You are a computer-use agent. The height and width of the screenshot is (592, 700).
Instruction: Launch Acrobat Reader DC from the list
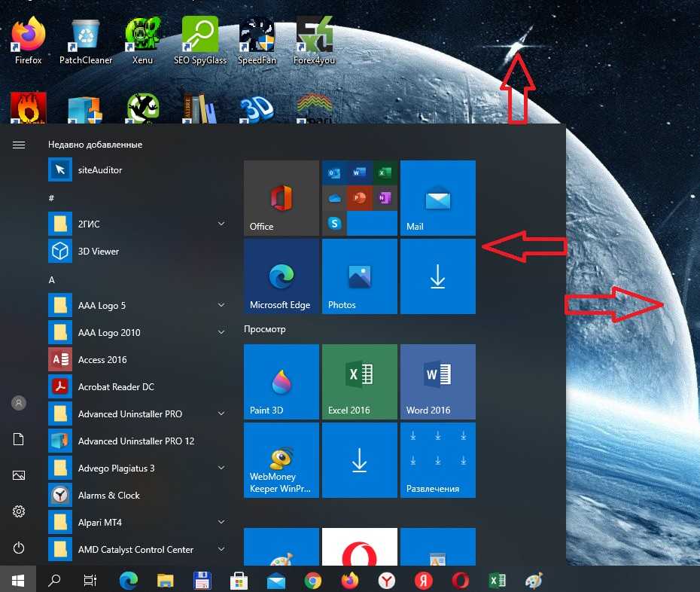tap(116, 387)
